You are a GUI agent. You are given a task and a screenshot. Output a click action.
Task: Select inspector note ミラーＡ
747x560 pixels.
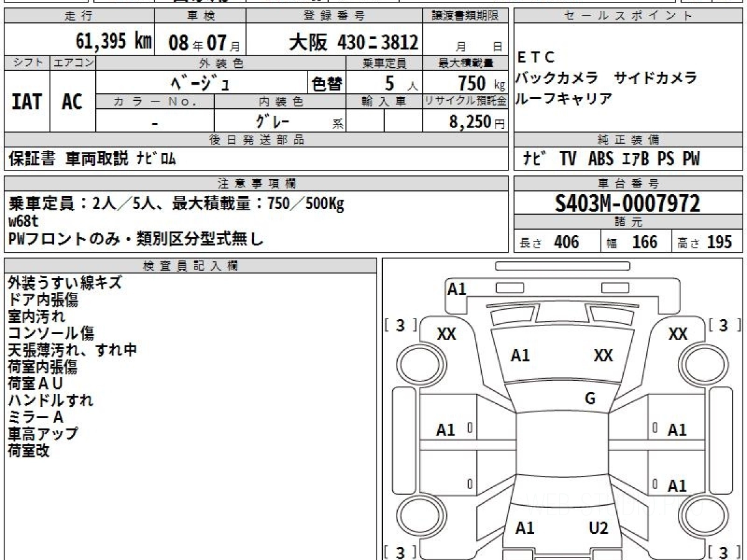(x=36, y=418)
